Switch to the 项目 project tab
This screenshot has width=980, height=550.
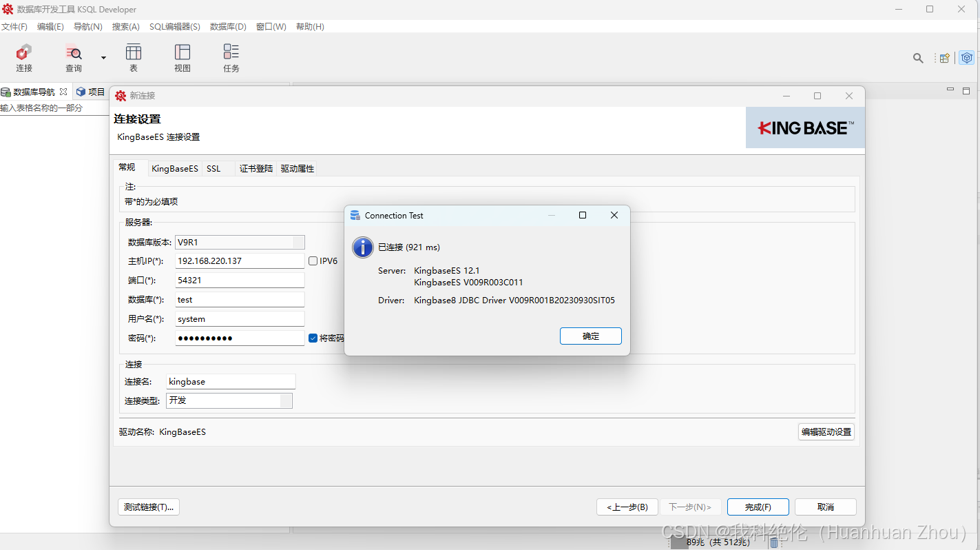(x=90, y=92)
